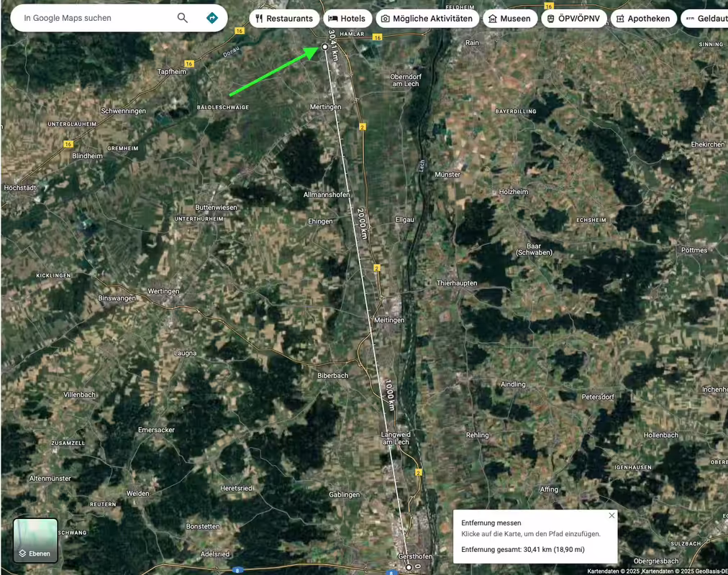Show ÖPV/ÖPNV transit places
The height and width of the screenshot is (575, 728).
(574, 19)
